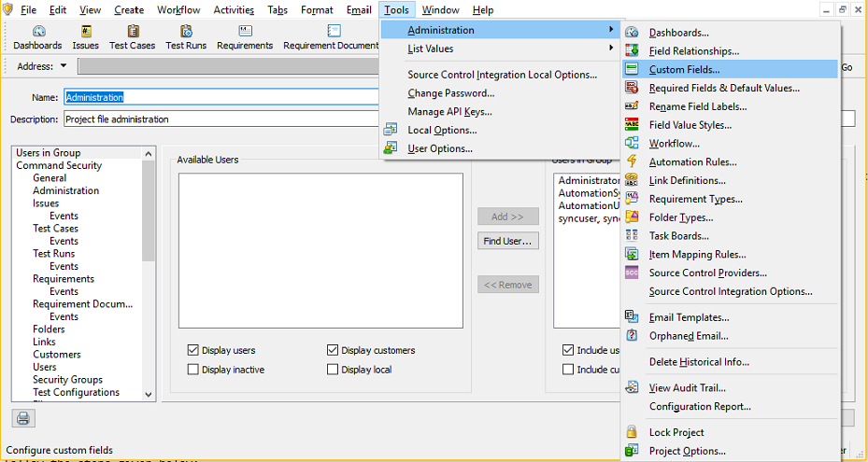Choose Change Password from Tools menu
The image size is (868, 462).
[x=450, y=93]
